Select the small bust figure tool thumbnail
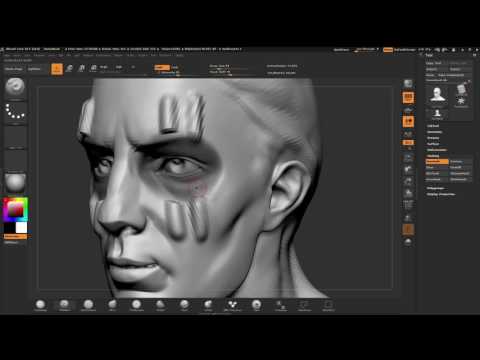The width and height of the screenshot is (480, 360). pos(437,114)
